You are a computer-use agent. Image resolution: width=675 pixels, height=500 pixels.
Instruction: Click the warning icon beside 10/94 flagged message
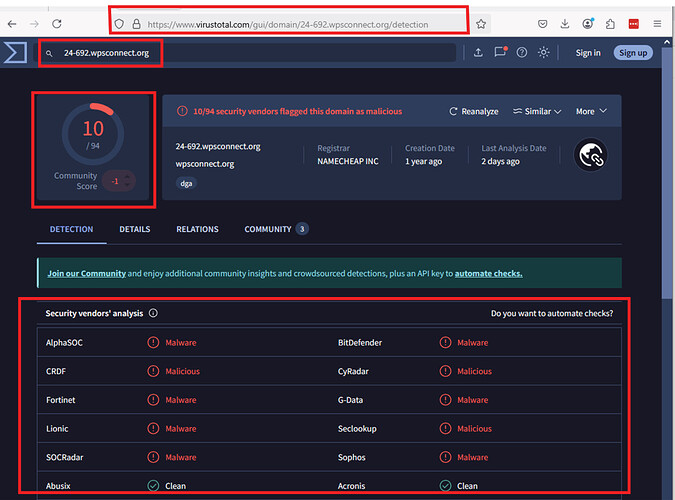click(x=182, y=111)
